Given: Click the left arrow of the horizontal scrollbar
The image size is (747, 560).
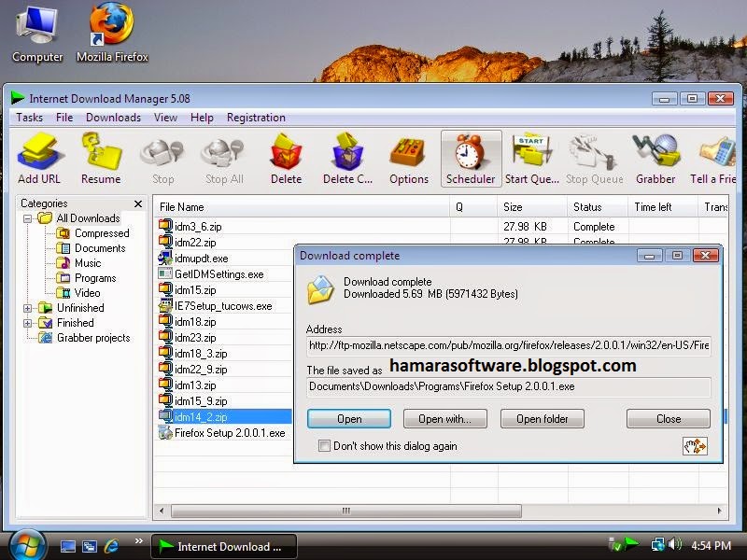Looking at the screenshot, I should coord(162,511).
